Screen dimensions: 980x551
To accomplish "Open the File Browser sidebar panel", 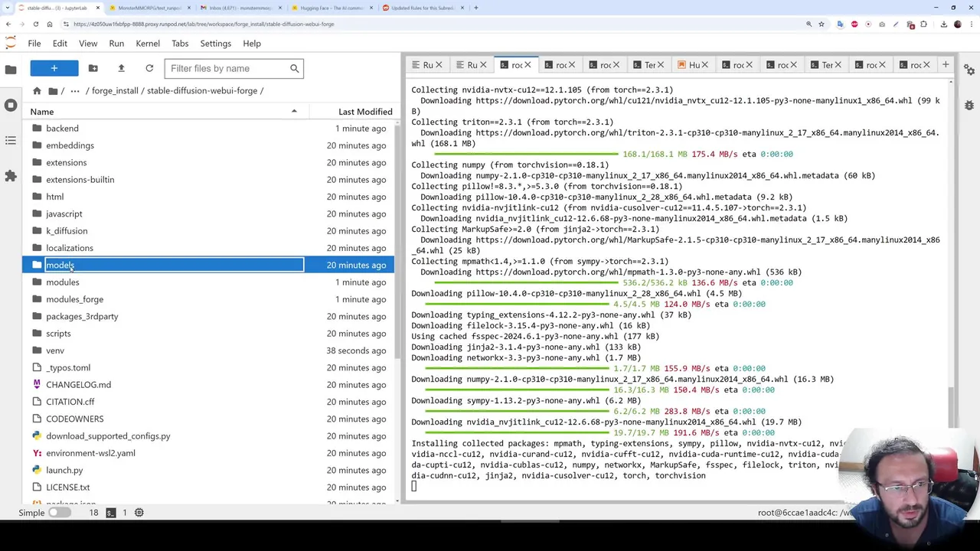I will click(11, 70).
